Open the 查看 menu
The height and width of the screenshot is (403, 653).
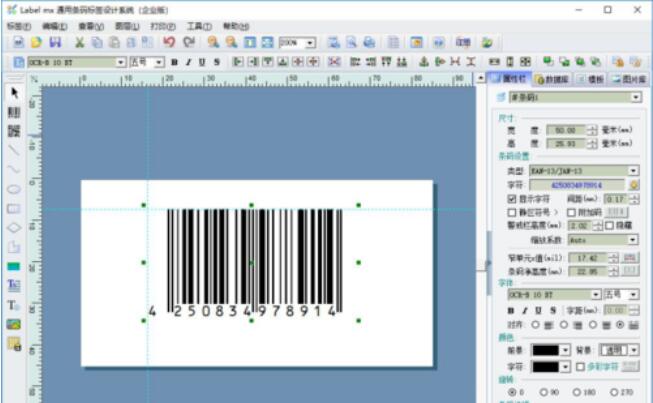91,26
